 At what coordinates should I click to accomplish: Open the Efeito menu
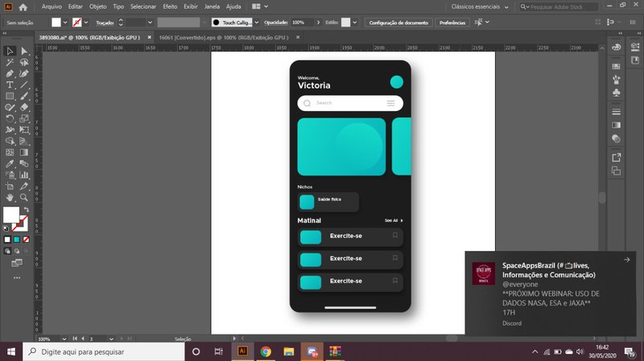point(170,6)
